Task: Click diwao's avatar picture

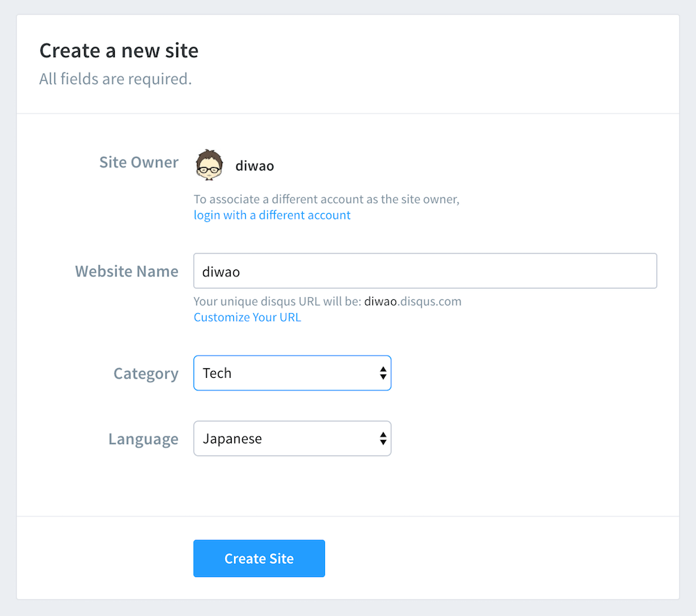Action: (208, 166)
